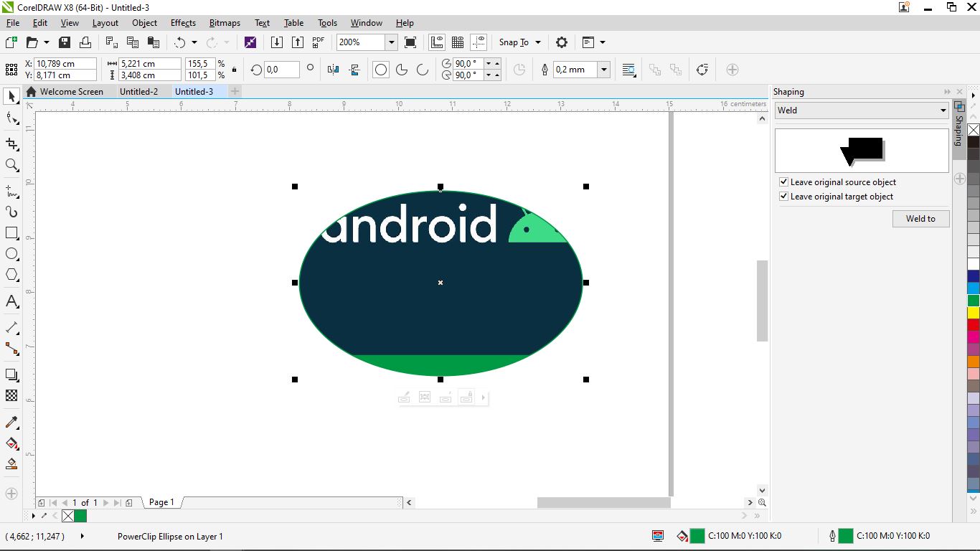Pick a green swatch from the color palette
The image size is (980, 551).
click(x=973, y=301)
